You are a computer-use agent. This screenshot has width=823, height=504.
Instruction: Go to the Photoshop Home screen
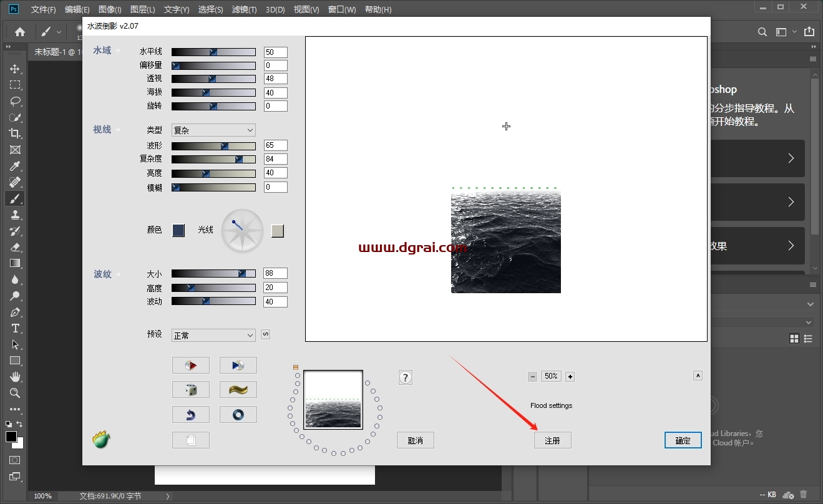coord(20,32)
